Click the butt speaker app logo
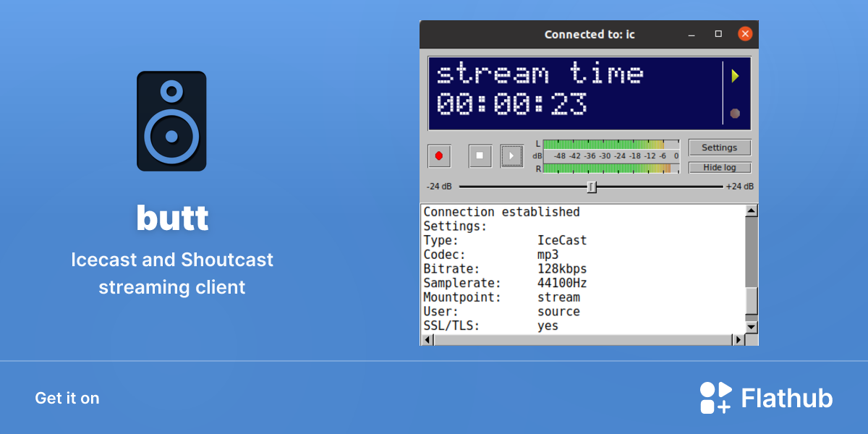The image size is (868, 434). point(171,121)
